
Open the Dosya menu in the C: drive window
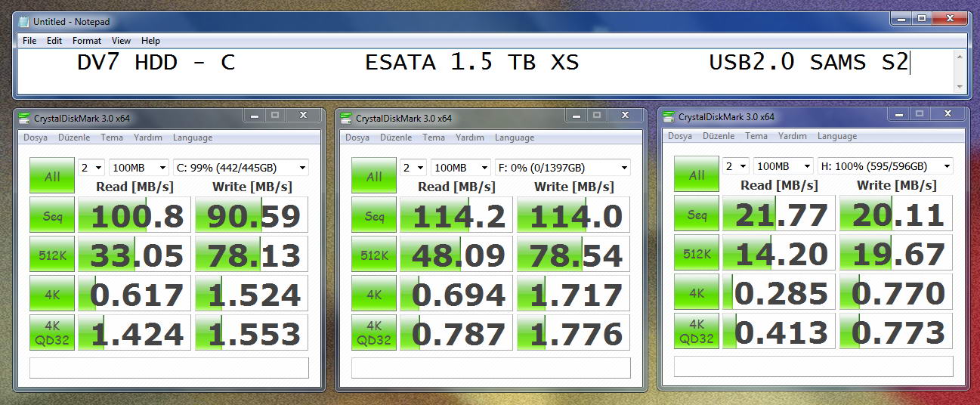36,138
